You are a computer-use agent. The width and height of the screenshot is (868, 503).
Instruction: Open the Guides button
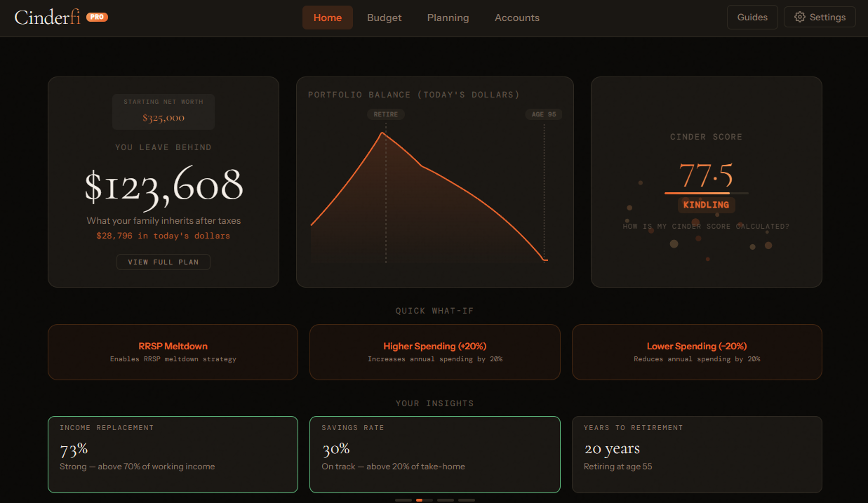[752, 17]
